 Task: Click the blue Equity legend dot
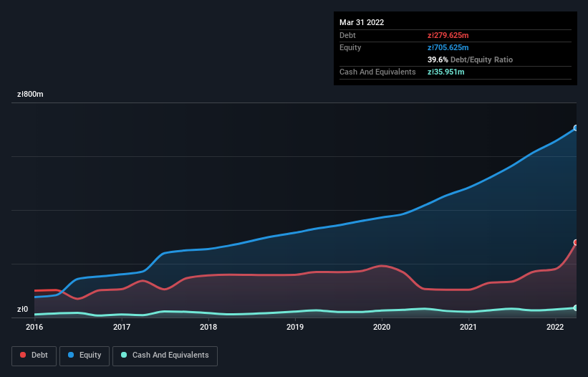pos(71,355)
